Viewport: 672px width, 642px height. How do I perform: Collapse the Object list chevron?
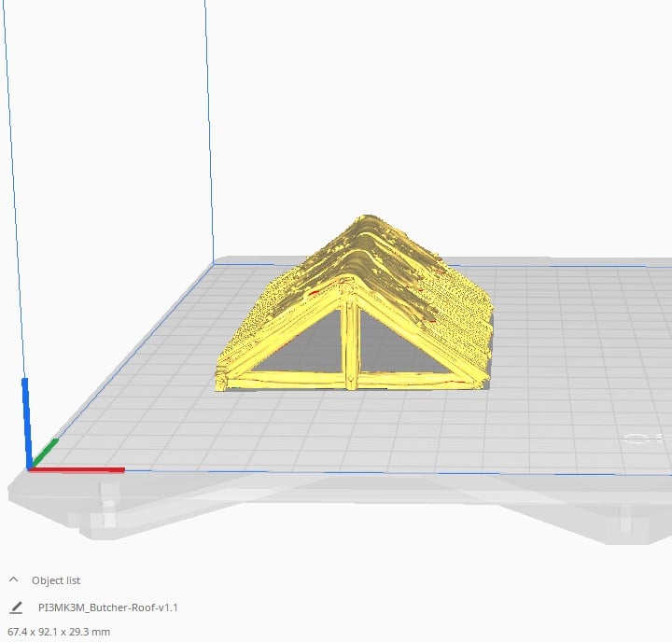[x=14, y=579]
